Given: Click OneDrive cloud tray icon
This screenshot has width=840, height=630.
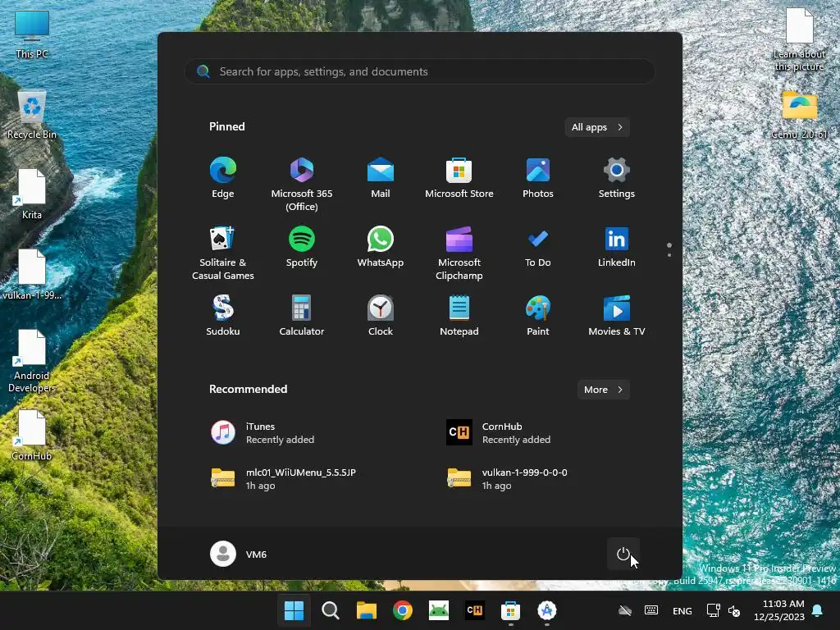Looking at the screenshot, I should (x=624, y=610).
